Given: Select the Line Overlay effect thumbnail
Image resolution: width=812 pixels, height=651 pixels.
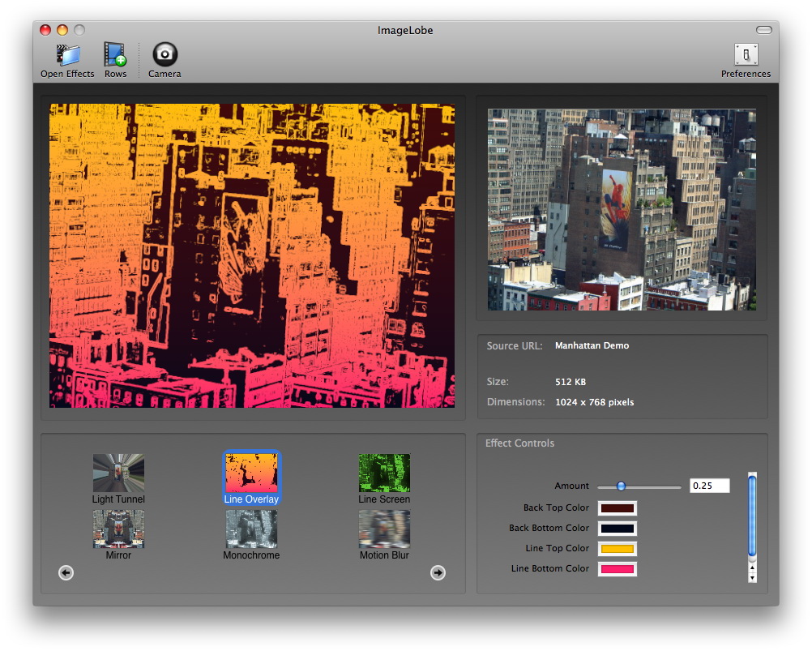Looking at the screenshot, I should pos(251,473).
